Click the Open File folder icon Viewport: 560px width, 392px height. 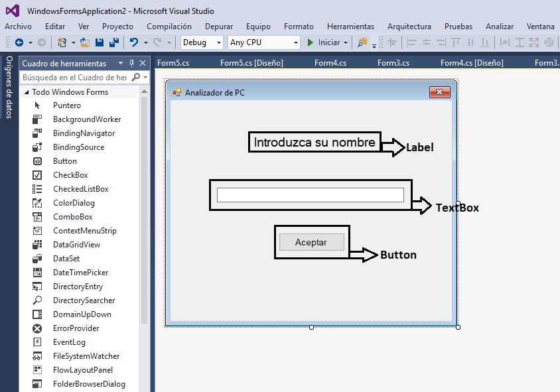point(85,42)
